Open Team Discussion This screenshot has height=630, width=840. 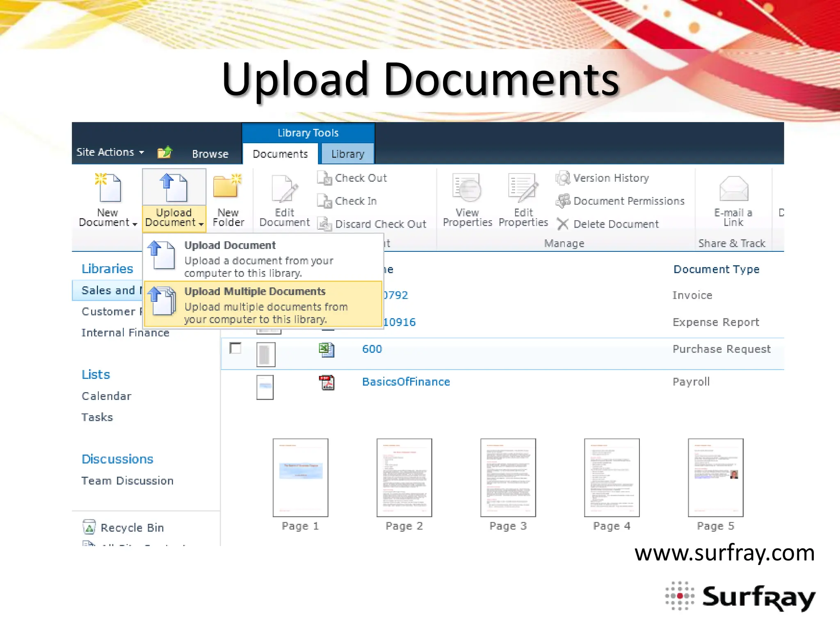coord(128,481)
